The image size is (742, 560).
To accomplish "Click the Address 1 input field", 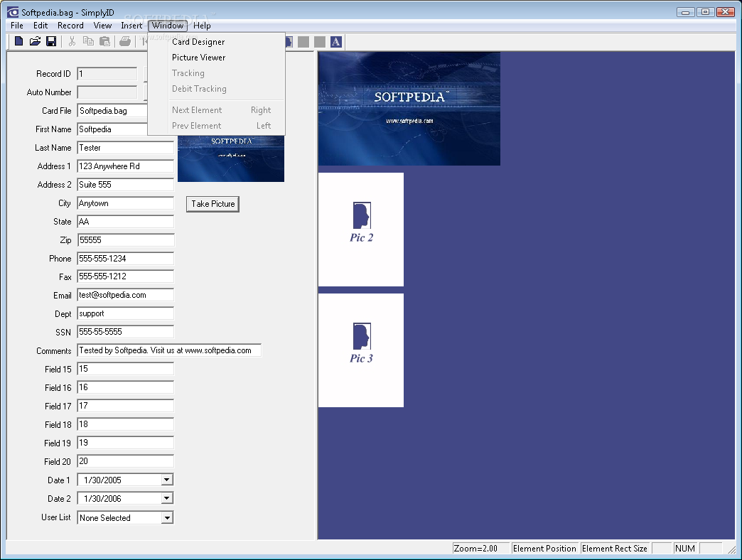I will pyautogui.click(x=125, y=166).
